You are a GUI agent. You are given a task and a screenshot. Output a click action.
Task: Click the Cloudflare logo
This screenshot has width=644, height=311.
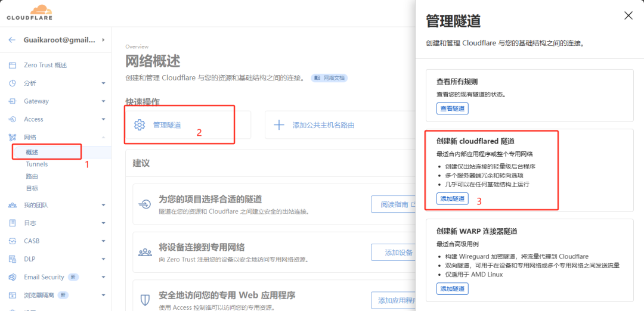pos(29,12)
